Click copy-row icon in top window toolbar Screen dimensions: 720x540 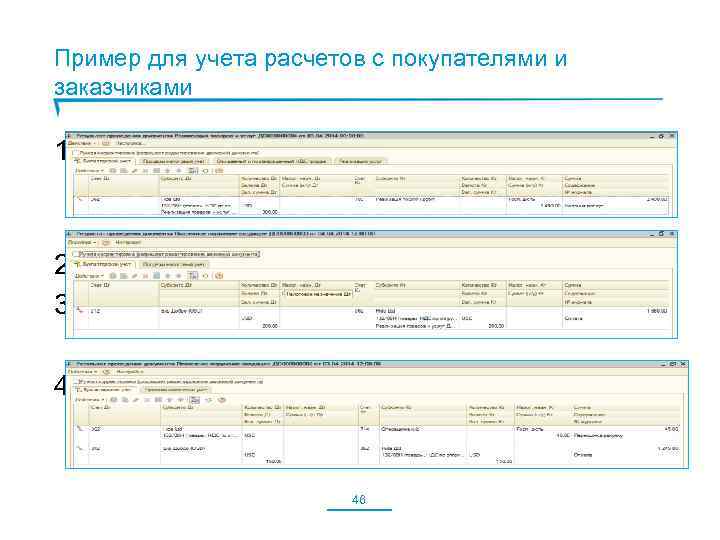pyautogui.click(x=124, y=171)
